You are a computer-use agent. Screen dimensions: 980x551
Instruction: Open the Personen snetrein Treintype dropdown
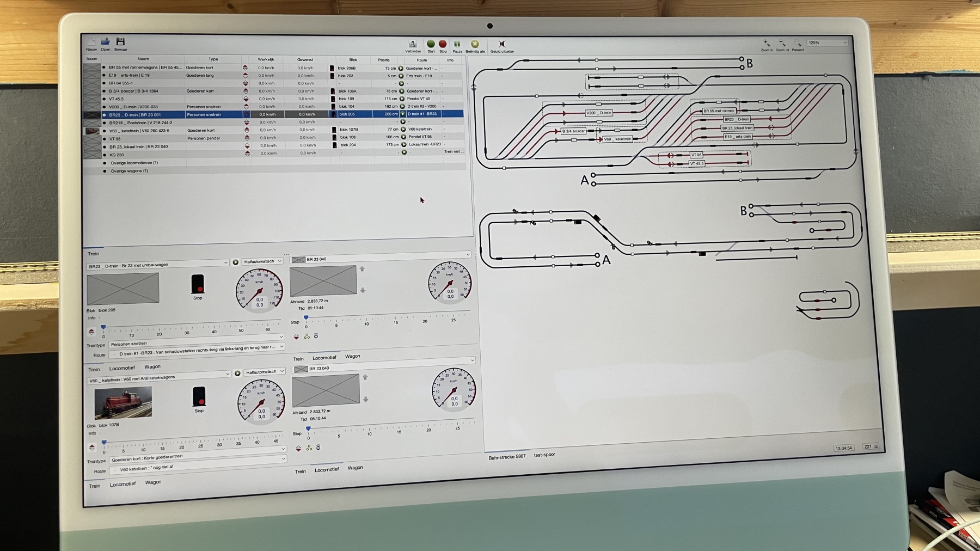197,341
